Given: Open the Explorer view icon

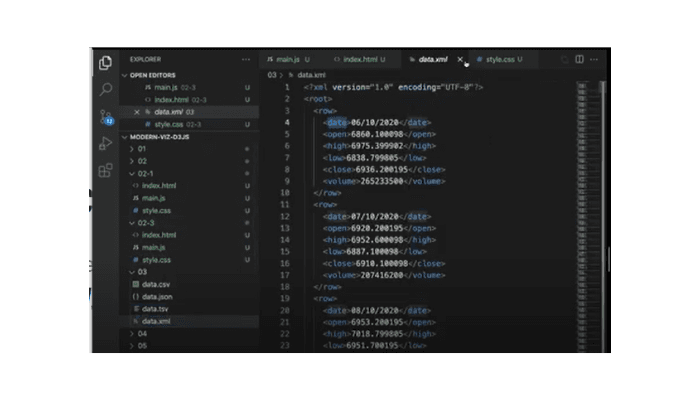Looking at the screenshot, I should tap(105, 62).
